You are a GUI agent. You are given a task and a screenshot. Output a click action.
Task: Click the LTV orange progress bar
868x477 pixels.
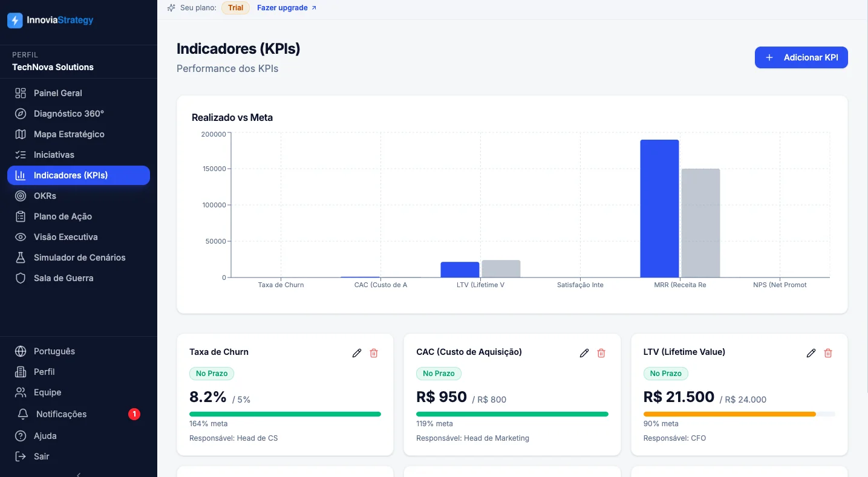pyautogui.click(x=729, y=414)
